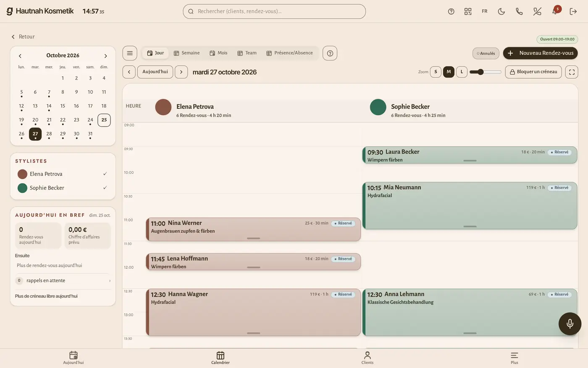
Task: Go to next month in mini calendar
Action: click(105, 56)
